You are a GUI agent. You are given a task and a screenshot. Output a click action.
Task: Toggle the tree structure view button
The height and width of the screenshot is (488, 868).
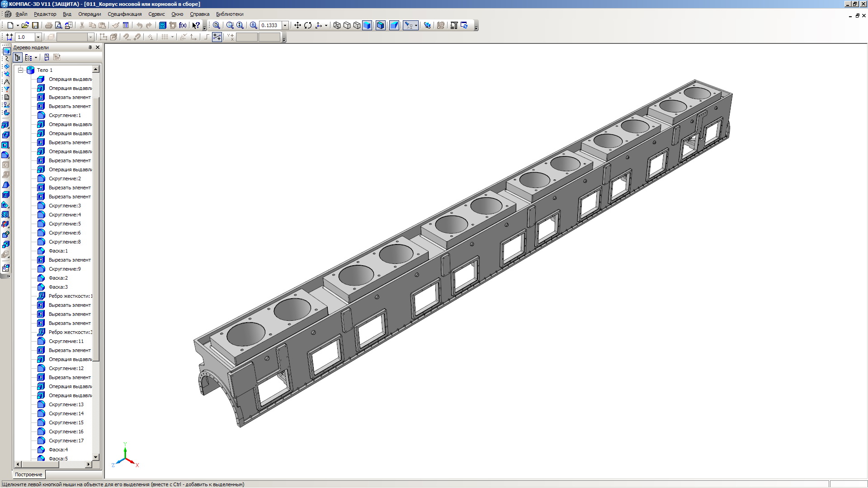pyautogui.click(x=18, y=57)
